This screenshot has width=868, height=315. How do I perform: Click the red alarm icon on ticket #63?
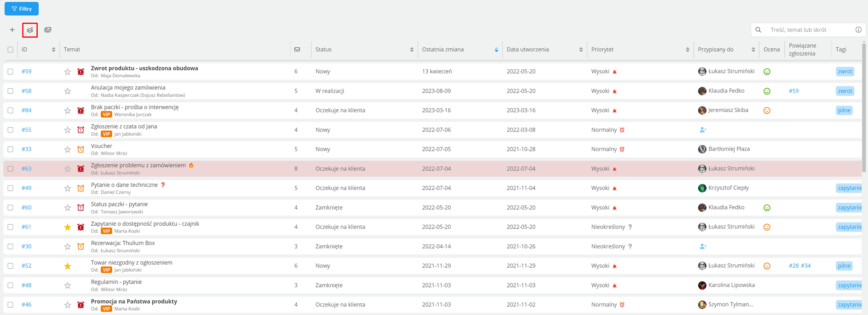tap(80, 169)
